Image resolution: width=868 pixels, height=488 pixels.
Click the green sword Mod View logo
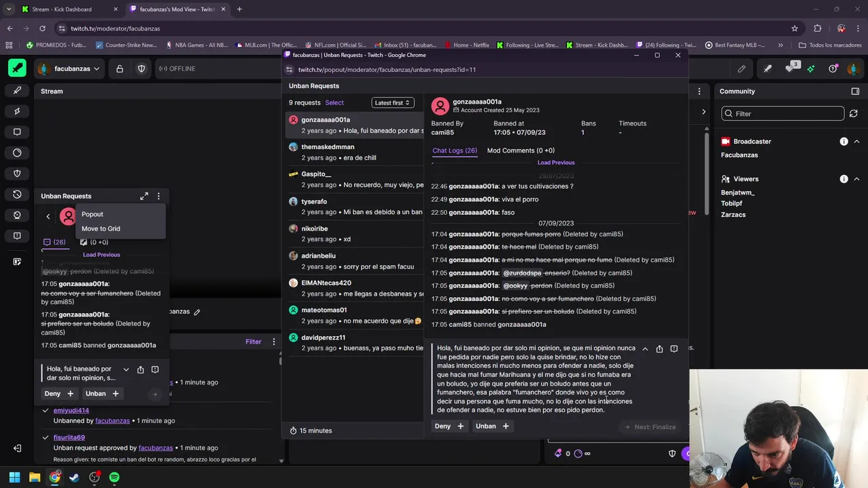coord(18,68)
